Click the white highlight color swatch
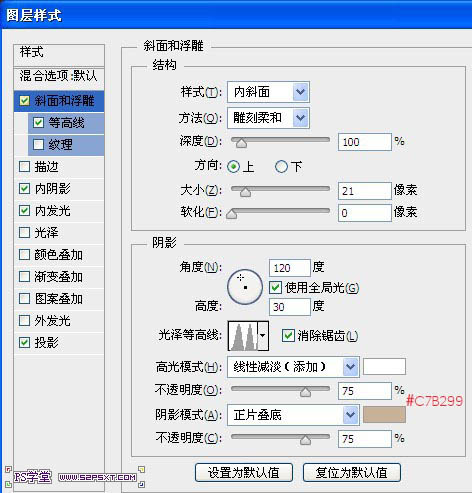 pos(384,367)
